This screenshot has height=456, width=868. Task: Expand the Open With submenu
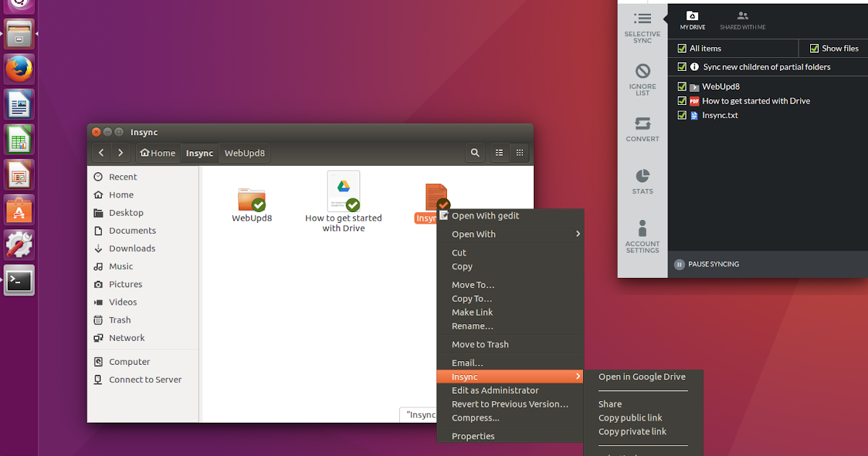point(510,235)
